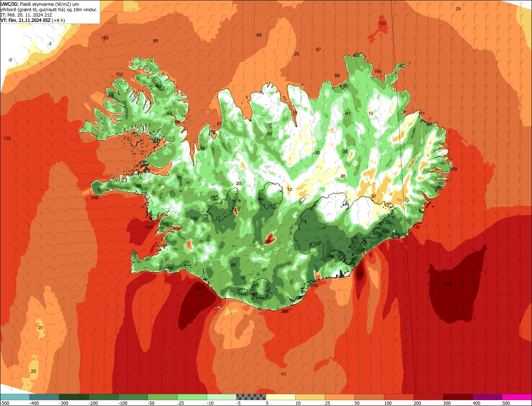Click the map value 29 in the top right
Image resolution: width=532 pixels, height=406 pixels.
[x=458, y=9]
